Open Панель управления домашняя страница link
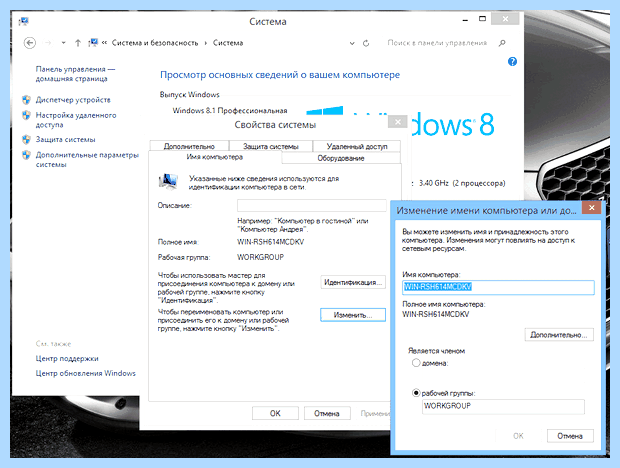Viewport: 620px width, 468px height. (75, 74)
